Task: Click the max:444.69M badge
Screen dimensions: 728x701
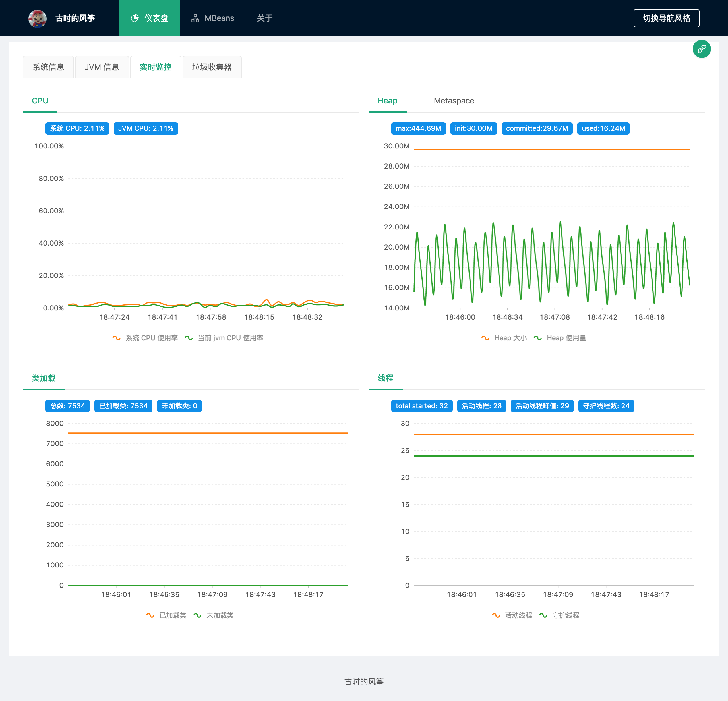Action: [x=418, y=128]
